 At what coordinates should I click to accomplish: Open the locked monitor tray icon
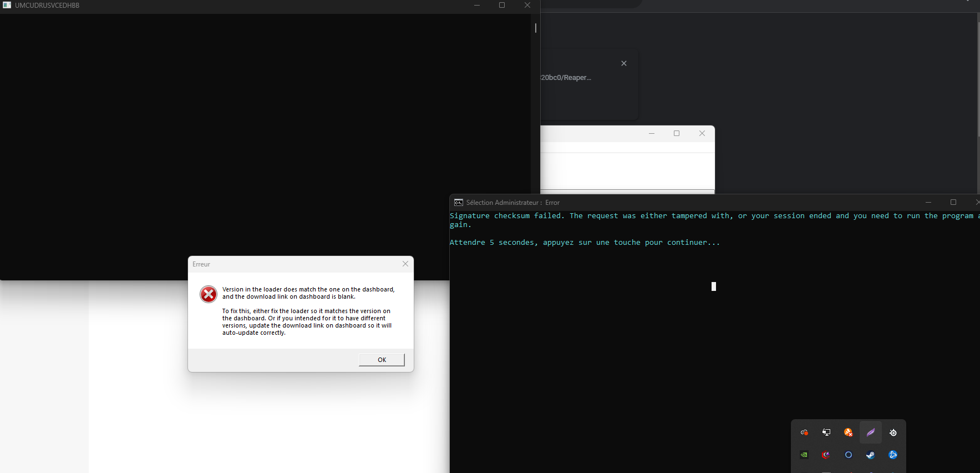tap(826, 432)
